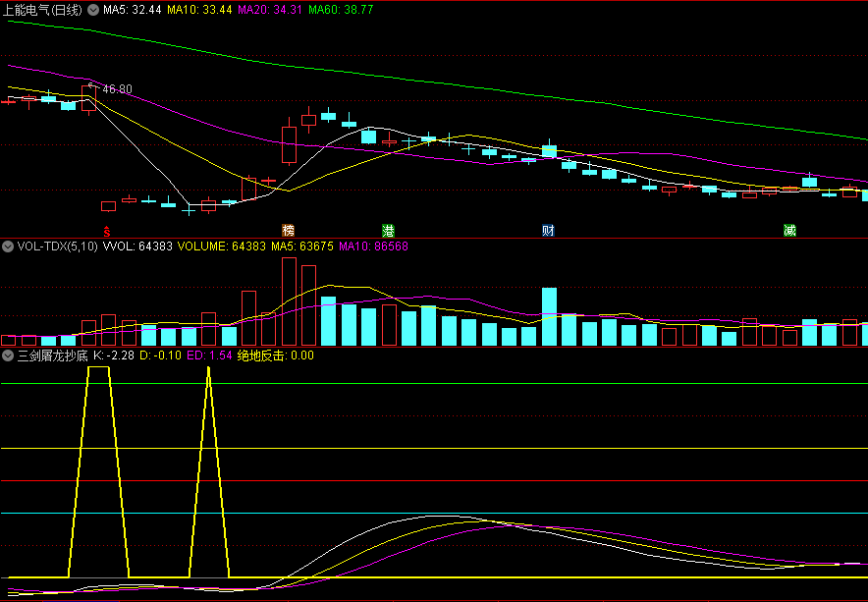868x602 pixels.
Task: Click the tallest cyan volume bar
Action: point(549,317)
